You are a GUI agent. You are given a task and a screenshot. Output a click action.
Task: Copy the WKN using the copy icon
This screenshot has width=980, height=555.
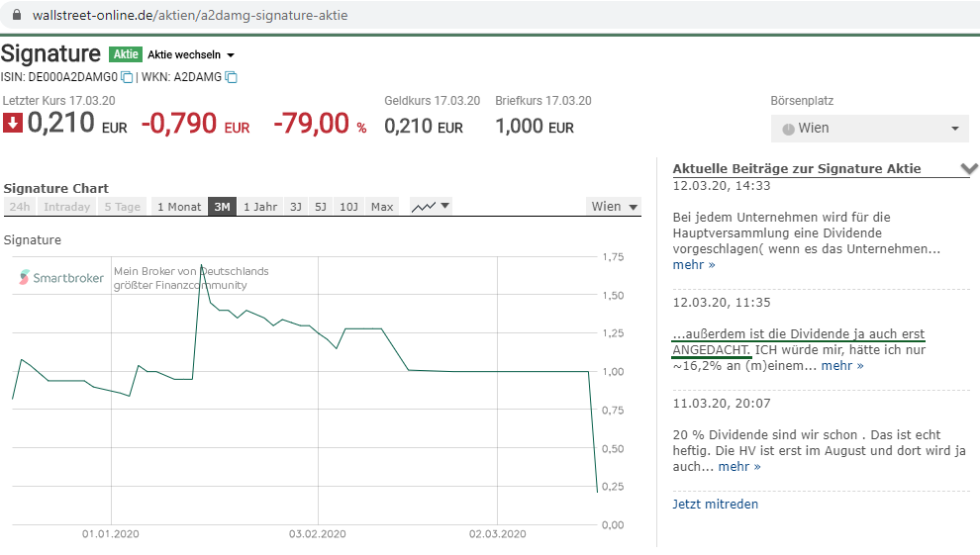point(231,77)
